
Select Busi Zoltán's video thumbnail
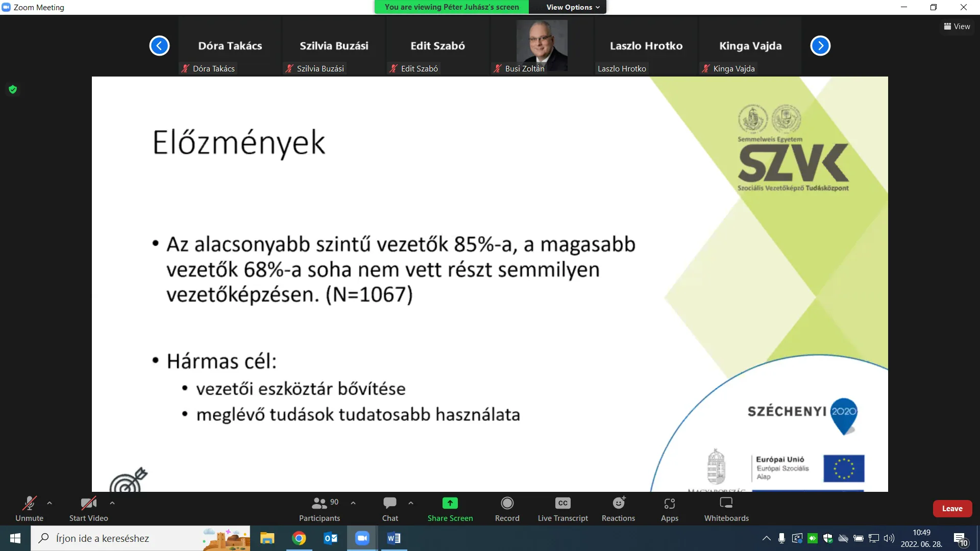542,46
